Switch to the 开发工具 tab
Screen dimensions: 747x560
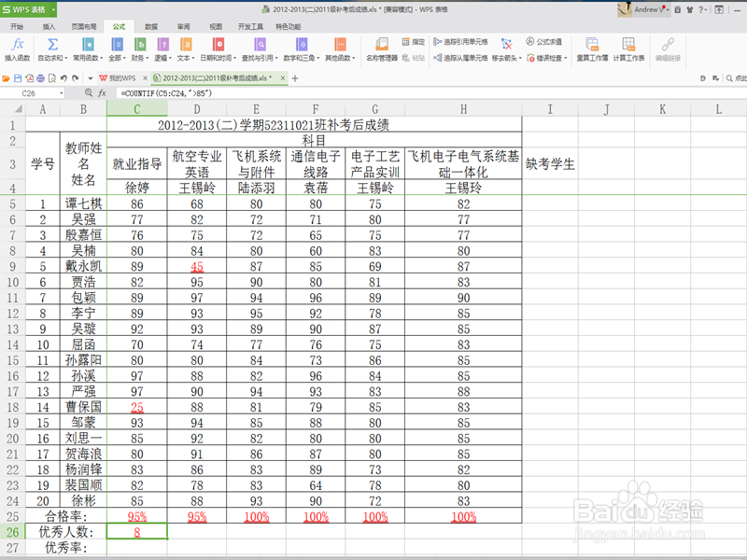tap(250, 27)
